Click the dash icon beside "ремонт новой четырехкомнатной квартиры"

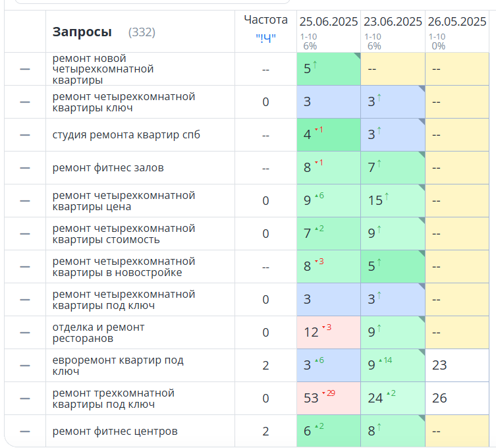point(25,69)
